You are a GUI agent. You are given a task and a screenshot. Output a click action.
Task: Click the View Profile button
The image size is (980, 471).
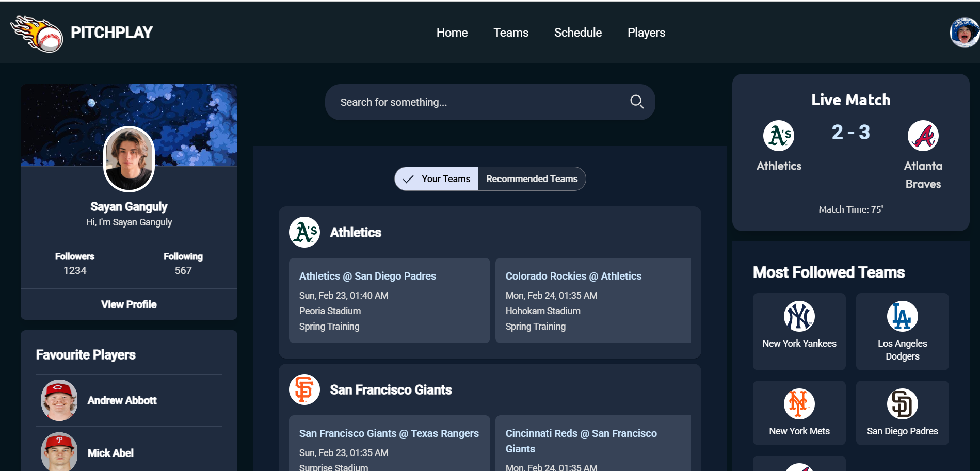[x=129, y=304]
